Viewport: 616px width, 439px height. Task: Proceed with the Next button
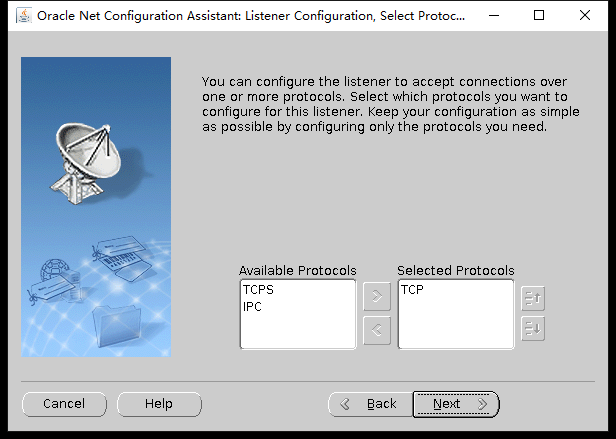[456, 404]
